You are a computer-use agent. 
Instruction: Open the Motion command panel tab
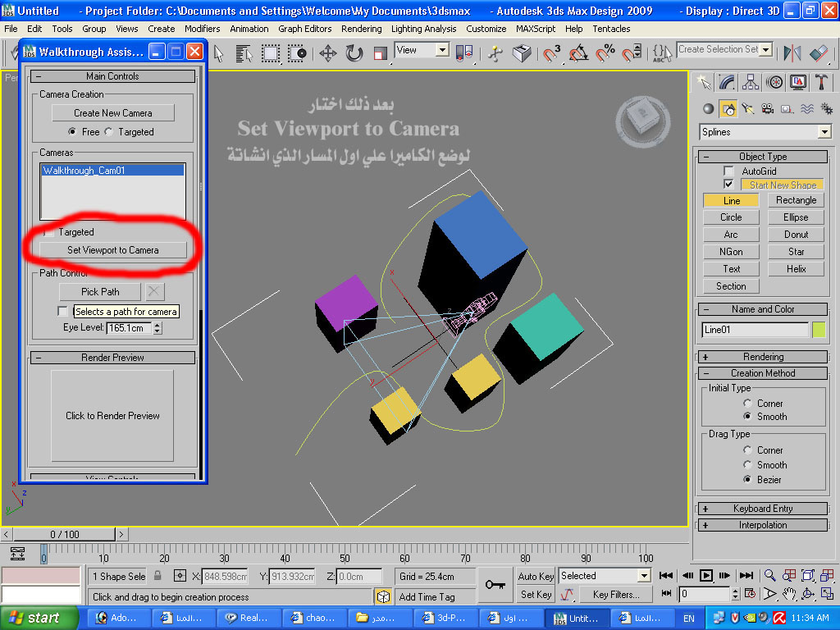pyautogui.click(x=774, y=82)
